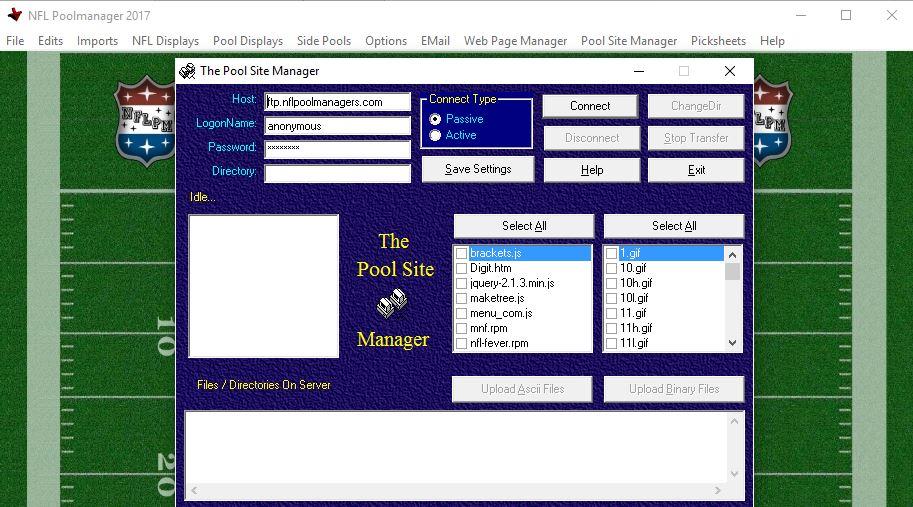
Task: Click server files list scroll down arrow
Action: [734, 474]
